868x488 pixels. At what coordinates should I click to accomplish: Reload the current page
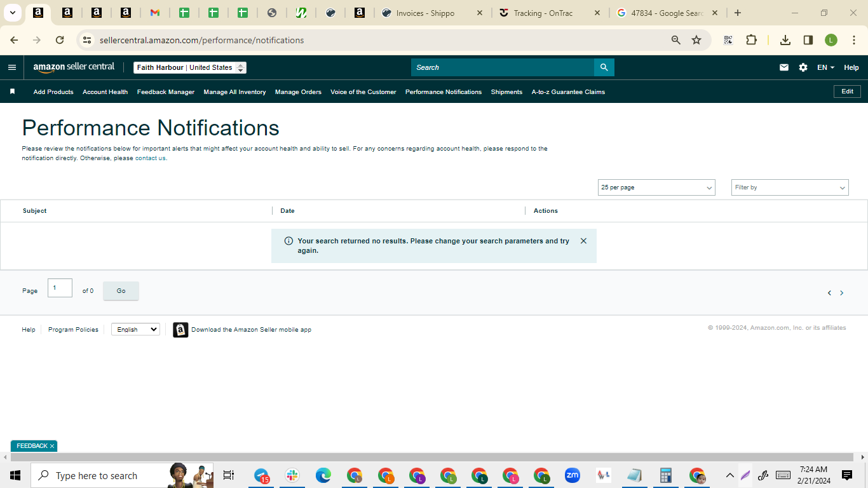[x=60, y=40]
